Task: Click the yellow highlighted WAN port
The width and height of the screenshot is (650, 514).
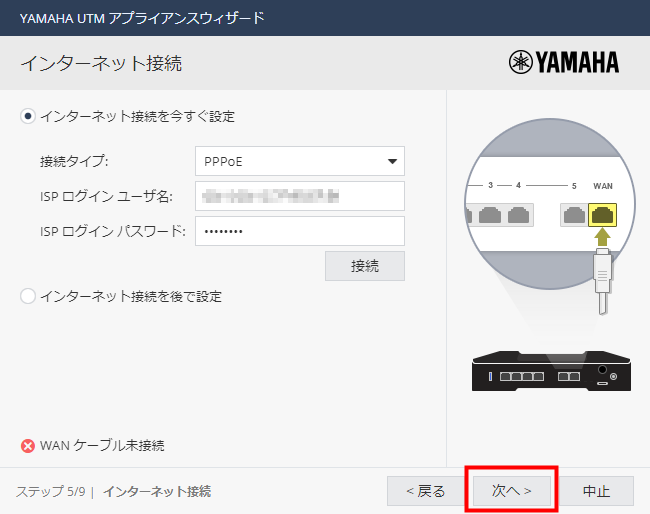Action: click(603, 214)
